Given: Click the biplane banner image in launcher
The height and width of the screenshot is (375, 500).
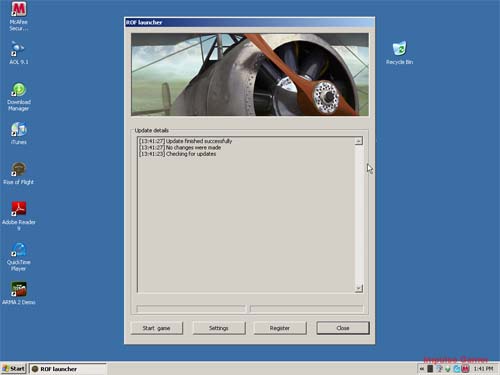Looking at the screenshot, I should (250, 74).
